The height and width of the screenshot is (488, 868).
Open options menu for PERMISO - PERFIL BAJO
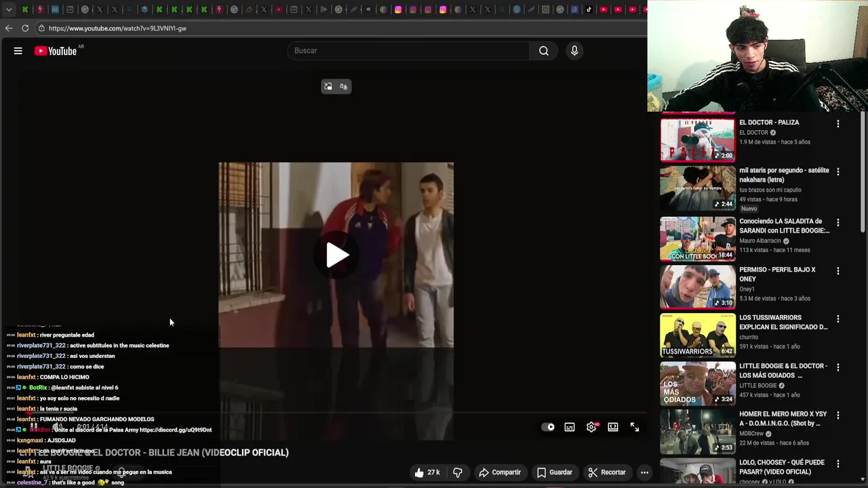point(838,270)
